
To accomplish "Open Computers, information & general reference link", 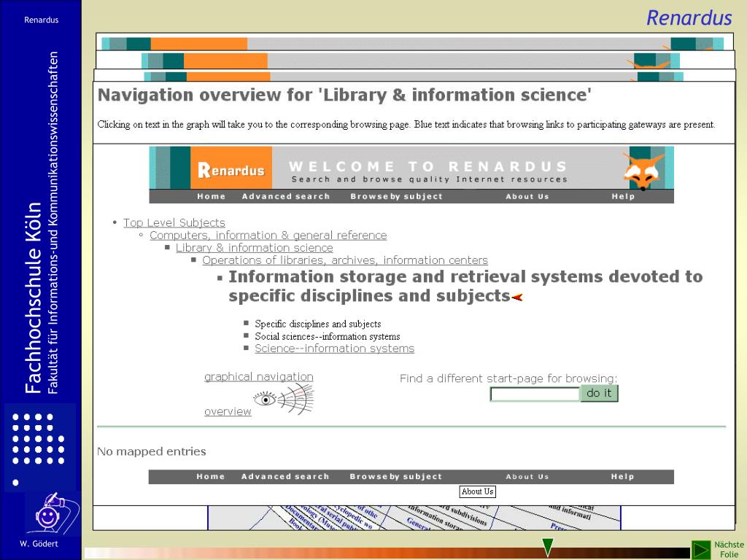I will click(268, 235).
